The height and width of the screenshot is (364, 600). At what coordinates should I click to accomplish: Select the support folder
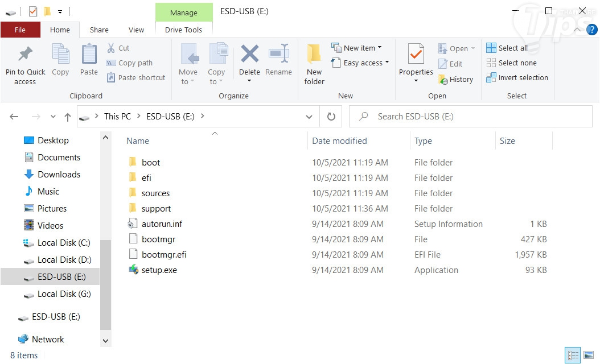pos(156,208)
